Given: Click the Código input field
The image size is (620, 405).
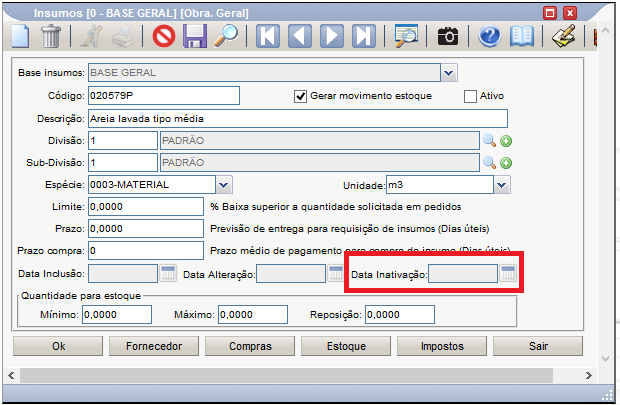Looking at the screenshot, I should pos(164,96).
